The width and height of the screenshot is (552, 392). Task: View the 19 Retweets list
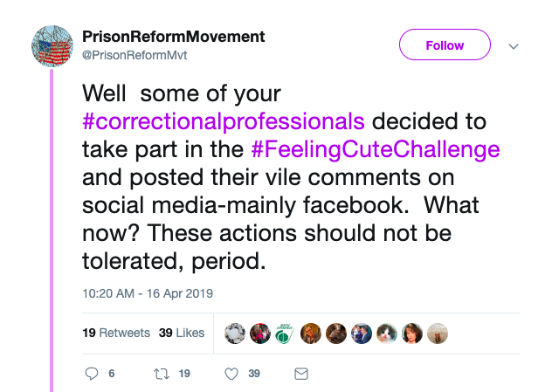(x=104, y=333)
